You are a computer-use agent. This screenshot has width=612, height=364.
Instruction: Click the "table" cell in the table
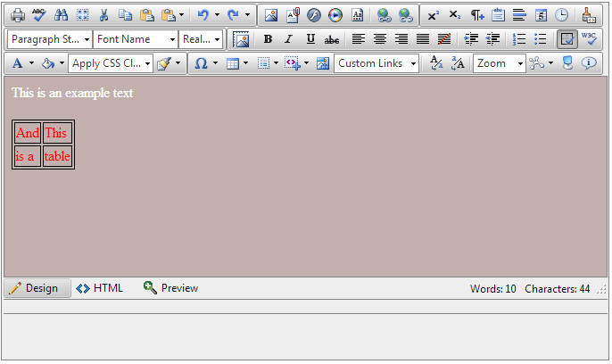point(57,156)
